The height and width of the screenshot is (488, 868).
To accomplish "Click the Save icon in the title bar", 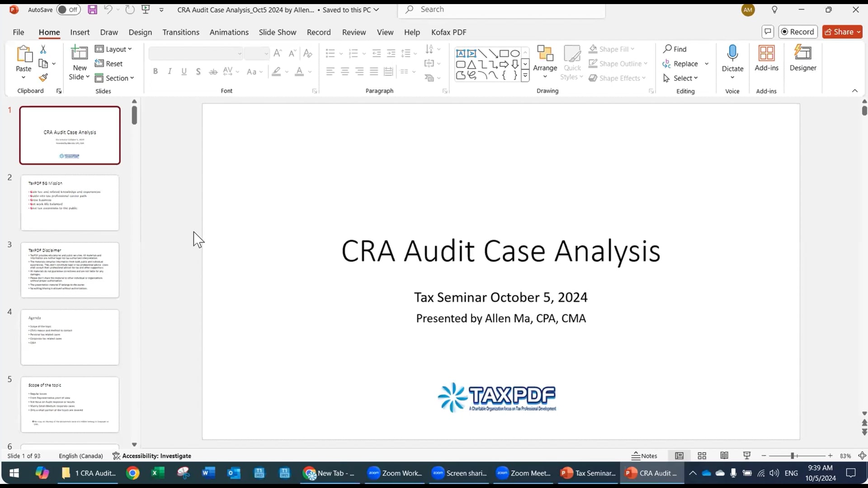I will 92,9.
